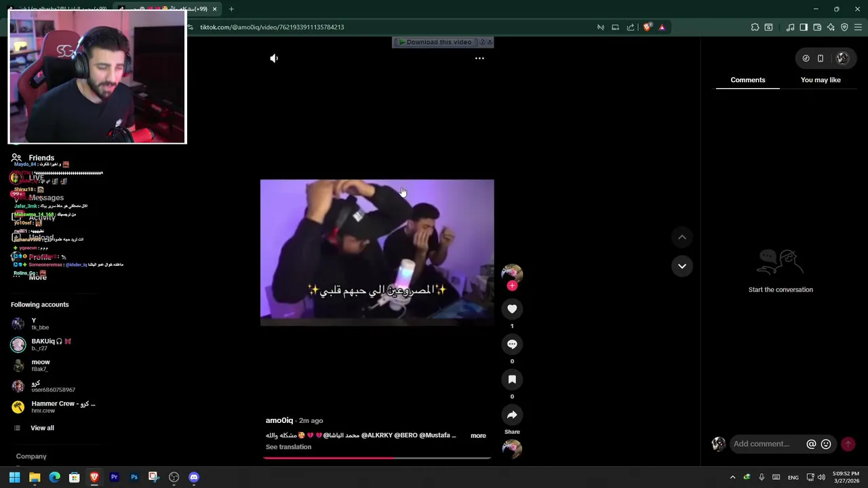Like the video with the heart icon
The height and width of the screenshot is (488, 868).
click(x=512, y=309)
